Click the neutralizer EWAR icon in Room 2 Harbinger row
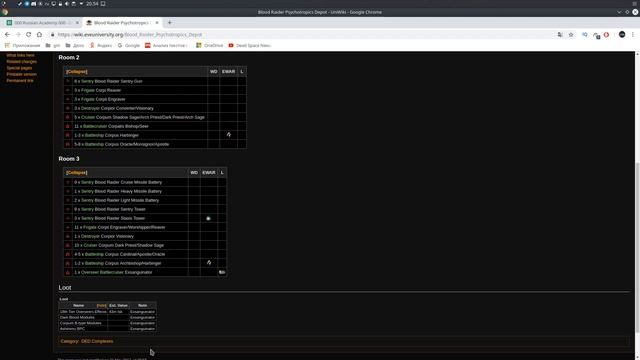This screenshot has width=640, height=360. [229, 135]
